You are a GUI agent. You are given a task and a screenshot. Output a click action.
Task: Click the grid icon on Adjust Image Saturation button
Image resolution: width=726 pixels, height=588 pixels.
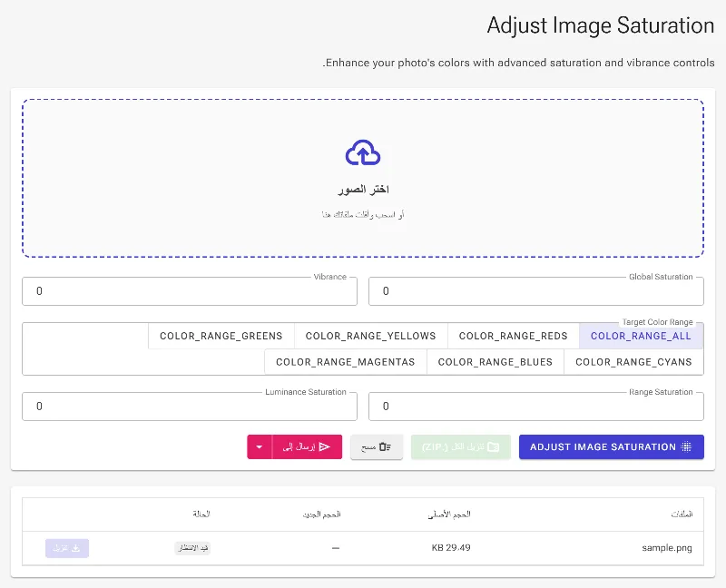point(686,446)
